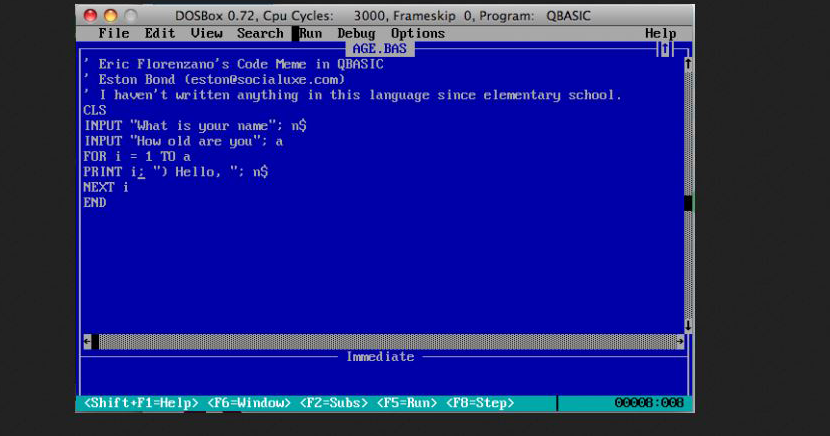Image resolution: width=830 pixels, height=436 pixels.
Task: Click the F6=Window status bar shortcut
Action: 249,403
